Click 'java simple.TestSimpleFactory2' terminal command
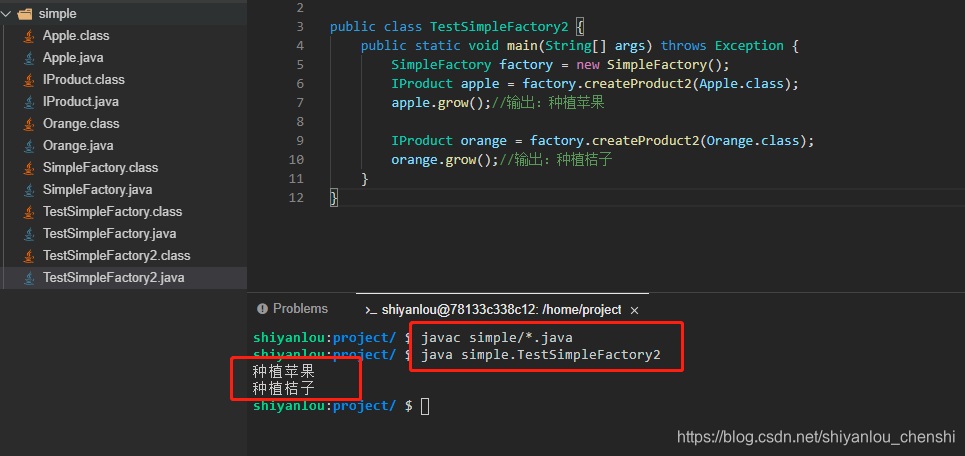 coord(540,355)
